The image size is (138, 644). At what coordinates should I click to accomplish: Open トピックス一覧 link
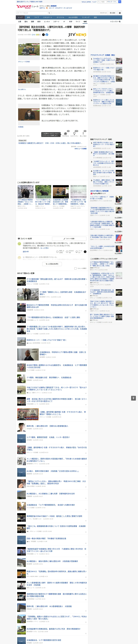point(115,21)
